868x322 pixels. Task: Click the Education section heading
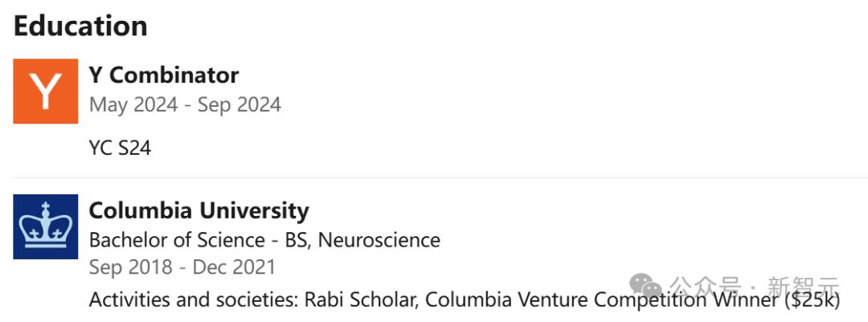(x=80, y=26)
